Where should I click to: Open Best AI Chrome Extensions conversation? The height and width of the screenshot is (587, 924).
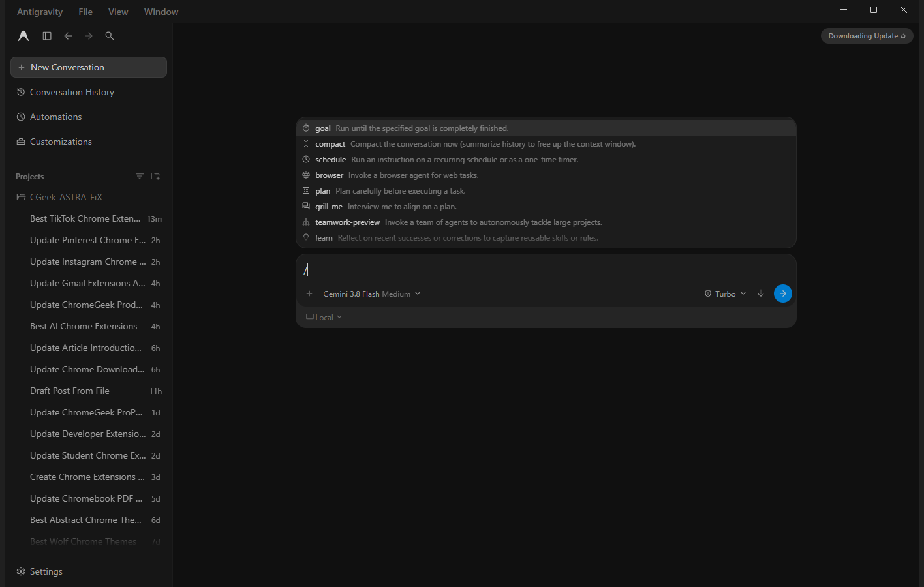[x=89, y=326]
